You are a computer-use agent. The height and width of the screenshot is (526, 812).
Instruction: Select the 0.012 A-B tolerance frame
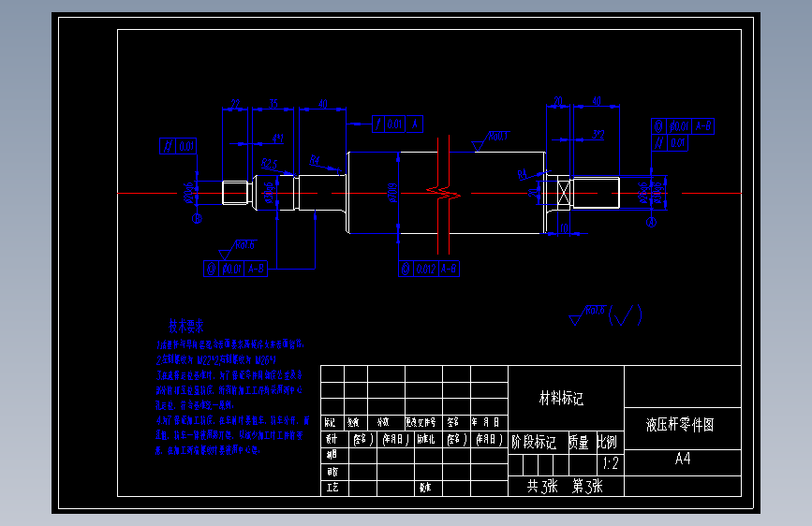[429, 269]
